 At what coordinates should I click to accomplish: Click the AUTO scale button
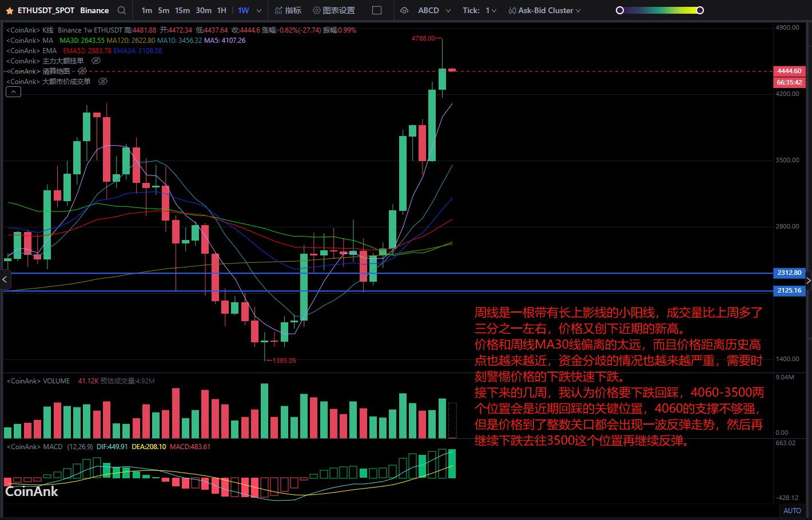click(792, 510)
